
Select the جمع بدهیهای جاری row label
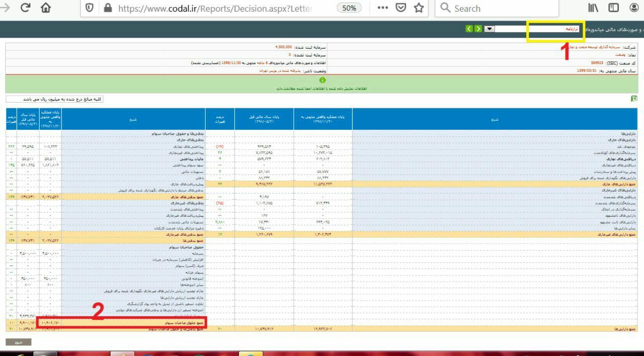coord(187,197)
